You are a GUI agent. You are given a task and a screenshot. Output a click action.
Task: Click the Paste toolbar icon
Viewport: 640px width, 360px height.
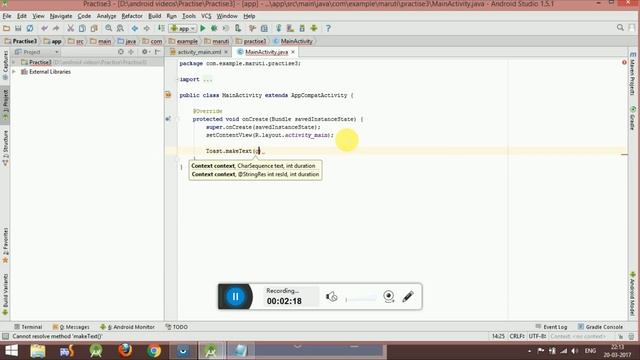point(94,28)
